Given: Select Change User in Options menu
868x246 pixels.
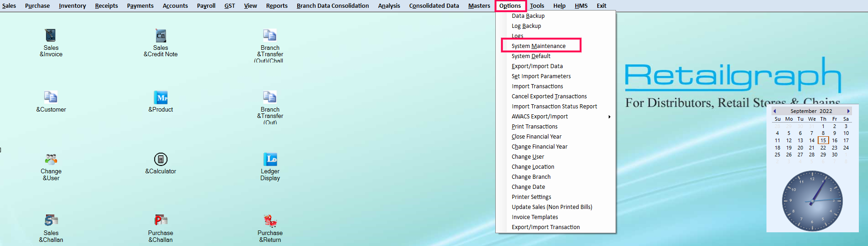Looking at the screenshot, I should coord(556,157).
